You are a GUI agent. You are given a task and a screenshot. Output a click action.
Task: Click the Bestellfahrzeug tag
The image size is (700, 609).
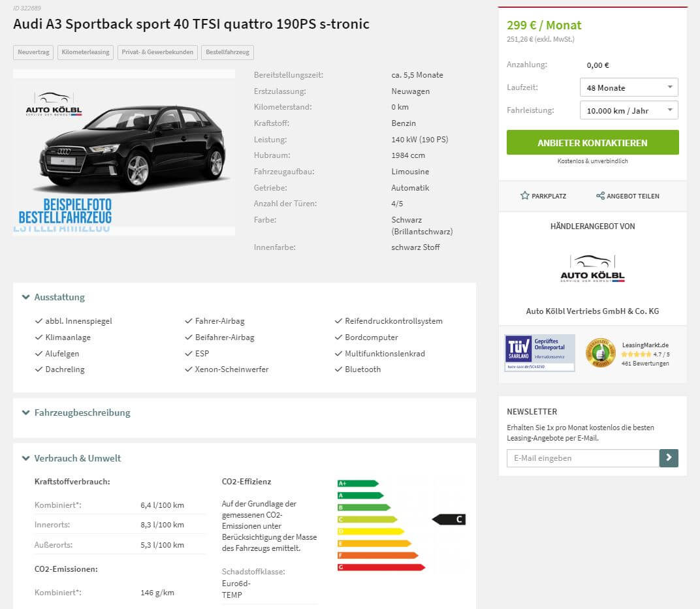click(x=228, y=52)
